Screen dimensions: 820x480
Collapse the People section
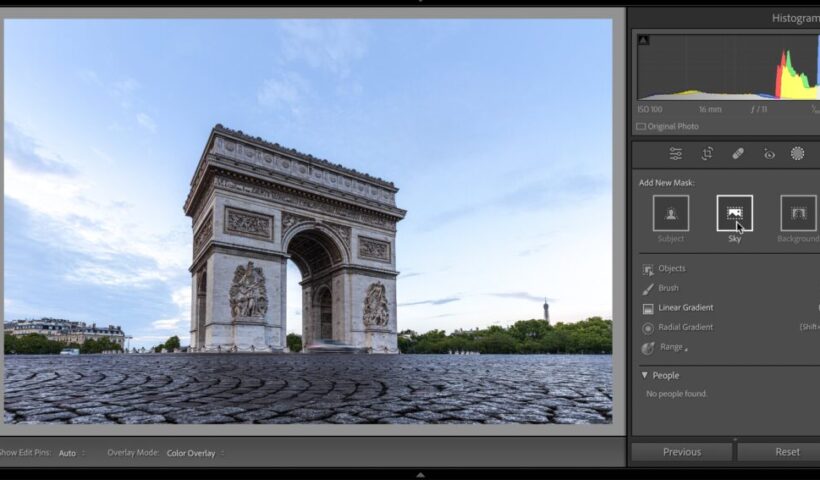[645, 375]
